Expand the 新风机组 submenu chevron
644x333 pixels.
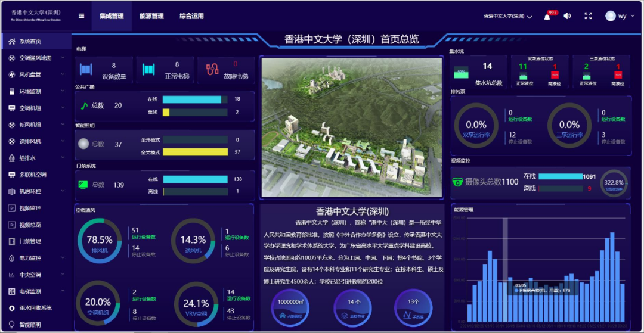(63, 125)
